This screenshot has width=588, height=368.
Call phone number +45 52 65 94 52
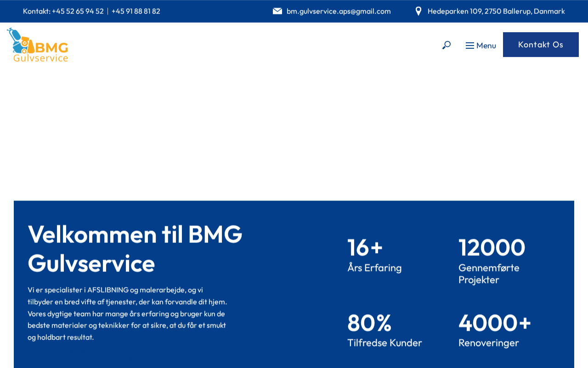point(78,11)
